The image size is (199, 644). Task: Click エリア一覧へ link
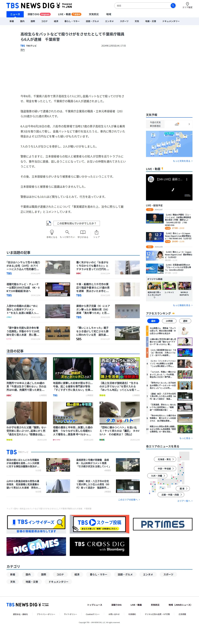coord(185,501)
